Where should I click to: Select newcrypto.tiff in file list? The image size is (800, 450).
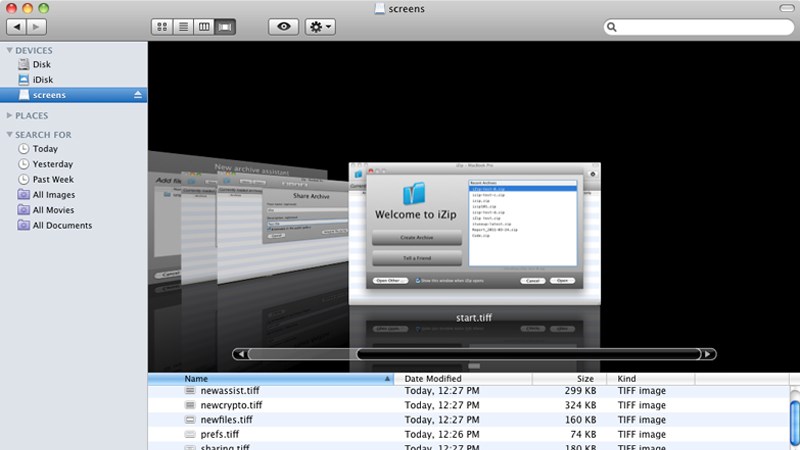point(231,405)
